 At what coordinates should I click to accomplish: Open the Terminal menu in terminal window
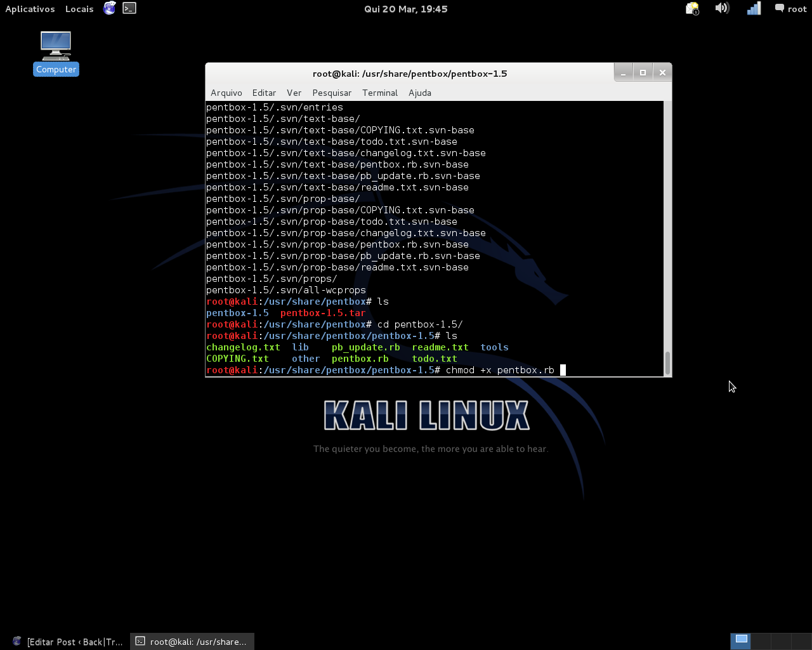pos(380,93)
